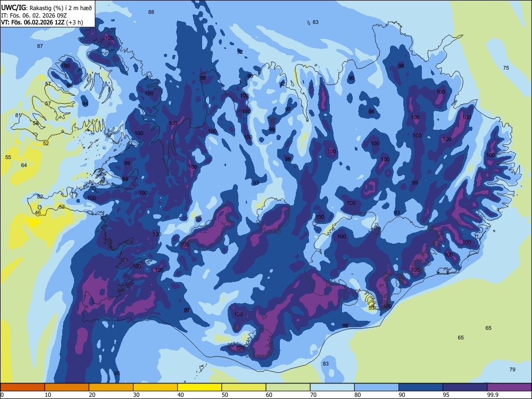Image resolution: width=532 pixels, height=399 pixels.
Task: Click the humidity value 55 on map
Action: point(8,157)
